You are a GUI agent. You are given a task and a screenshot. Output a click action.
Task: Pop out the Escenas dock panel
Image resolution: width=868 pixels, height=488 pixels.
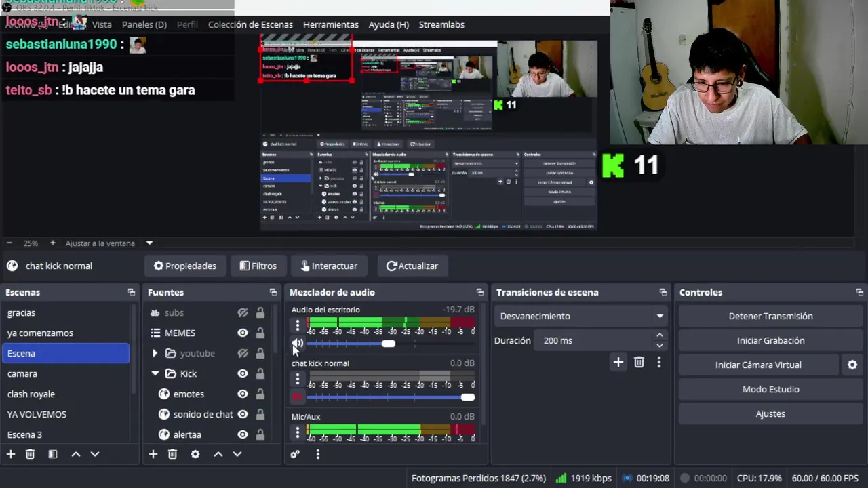[x=132, y=292]
